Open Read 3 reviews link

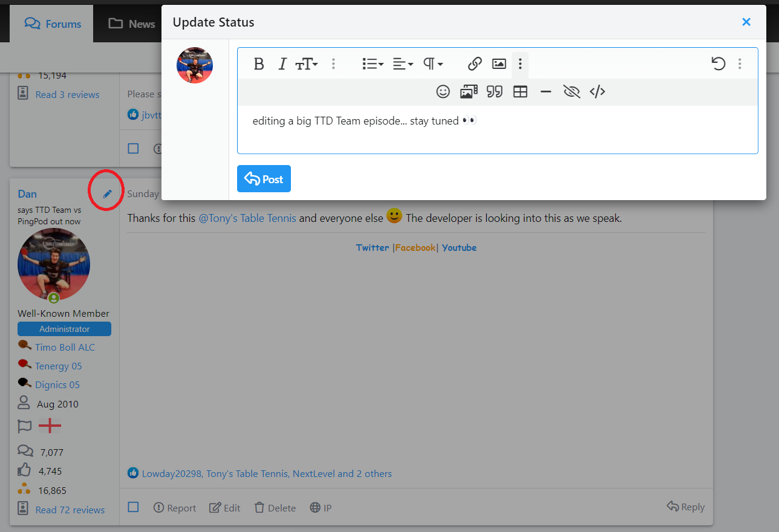tap(67, 94)
